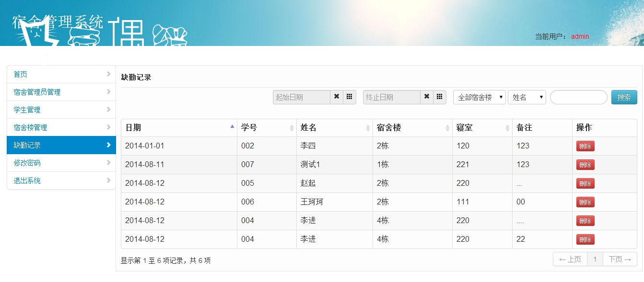Viewport: 644px width, 282px height.
Task: Click admin user link
Action: 580,36
